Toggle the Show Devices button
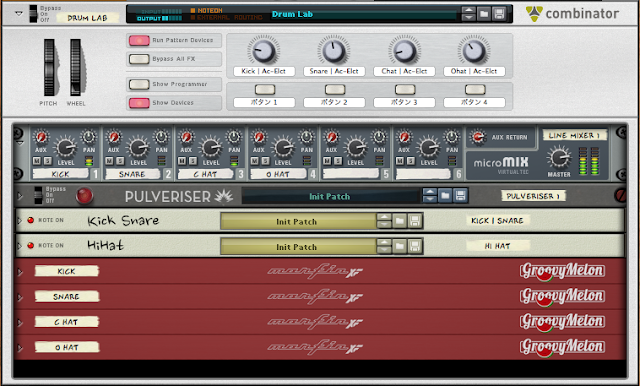The image size is (640, 386). [139, 103]
